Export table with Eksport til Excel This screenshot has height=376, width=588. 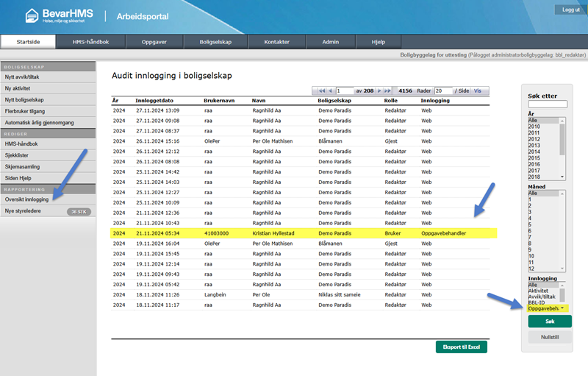pyautogui.click(x=461, y=347)
